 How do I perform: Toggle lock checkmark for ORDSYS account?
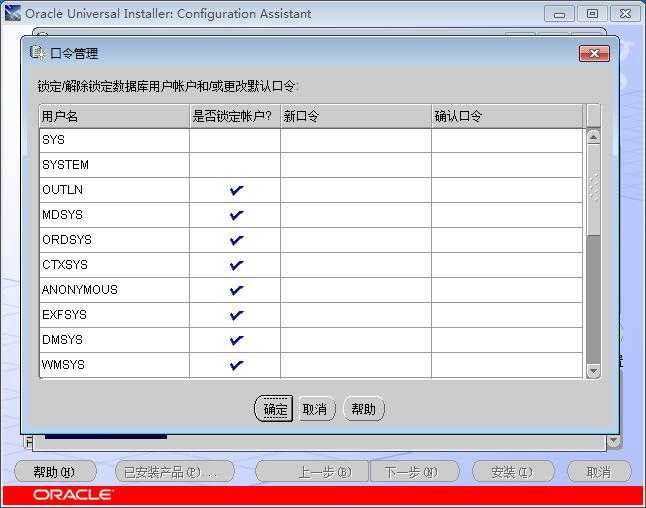[236, 240]
